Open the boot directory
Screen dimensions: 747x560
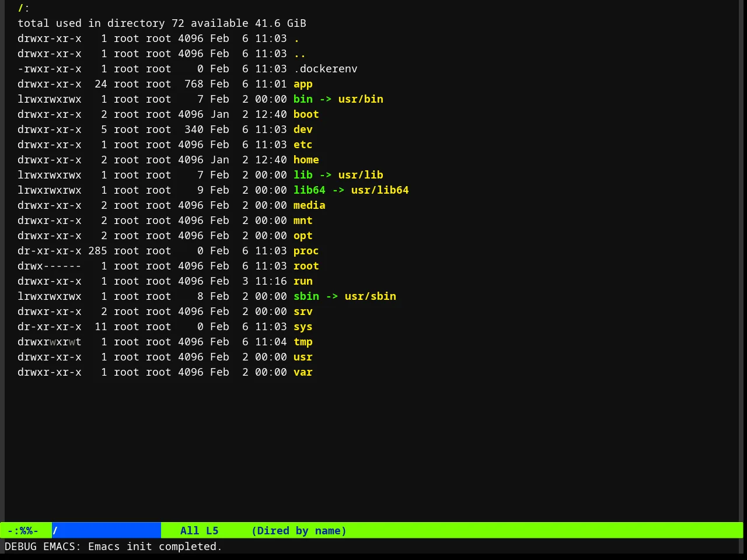306,114
